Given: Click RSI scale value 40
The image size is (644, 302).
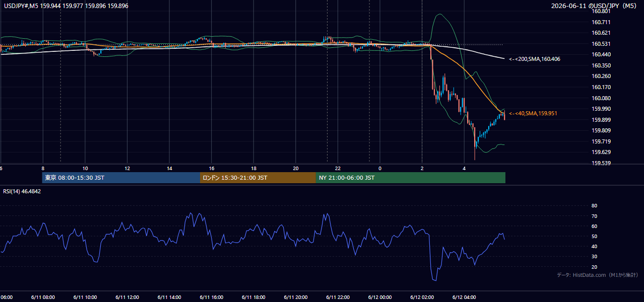Looking at the screenshot, I should pyautogui.click(x=594, y=247).
